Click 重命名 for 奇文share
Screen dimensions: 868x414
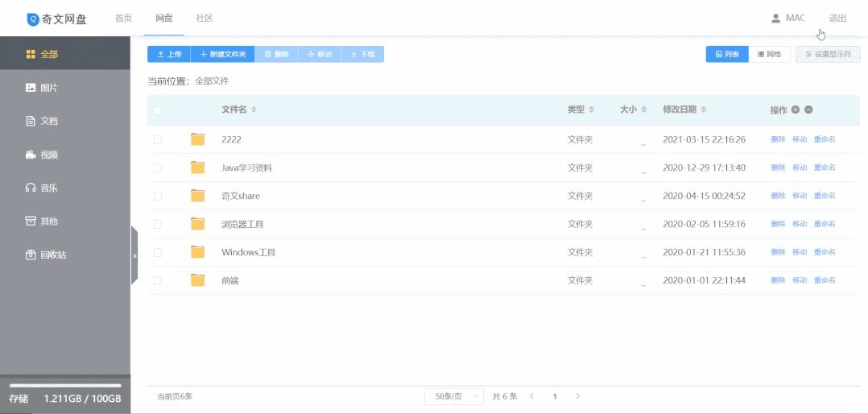click(x=825, y=196)
